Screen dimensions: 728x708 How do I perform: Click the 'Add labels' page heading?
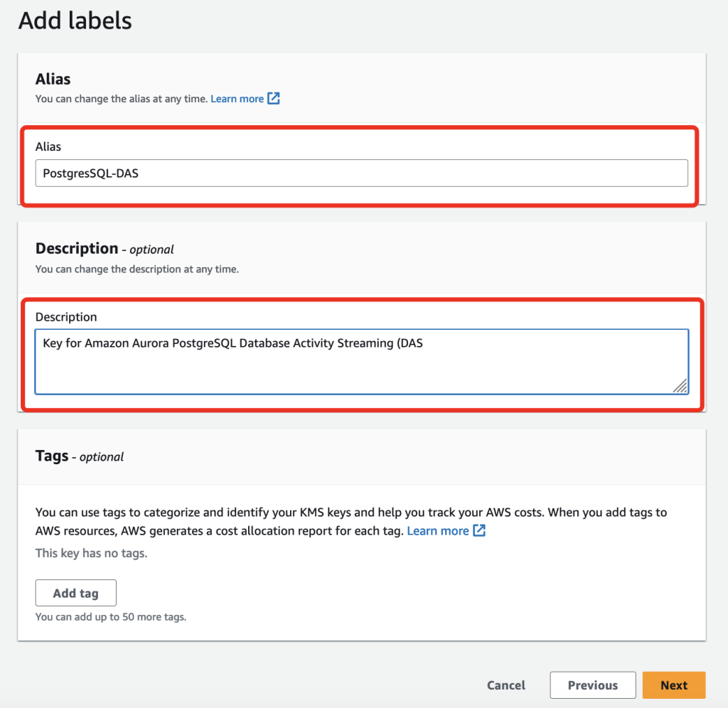coord(75,21)
